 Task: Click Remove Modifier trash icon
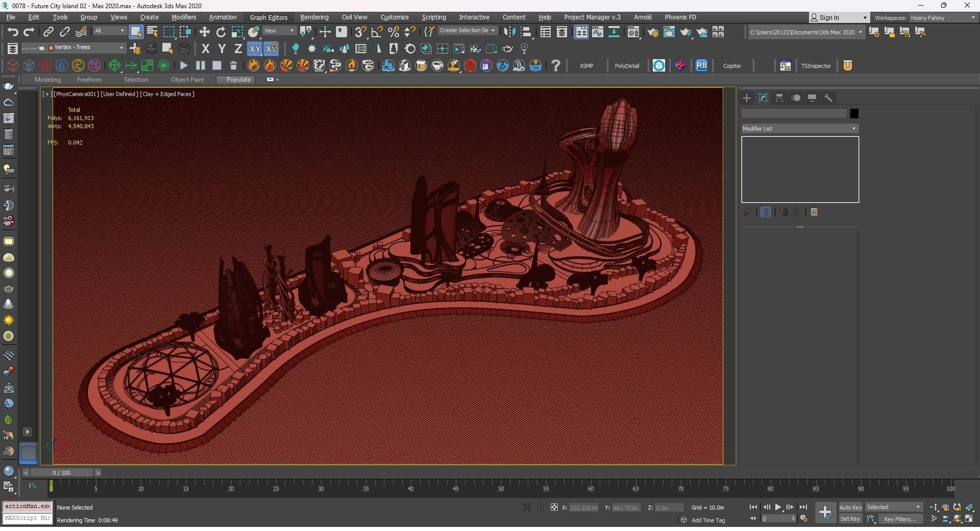click(x=796, y=212)
